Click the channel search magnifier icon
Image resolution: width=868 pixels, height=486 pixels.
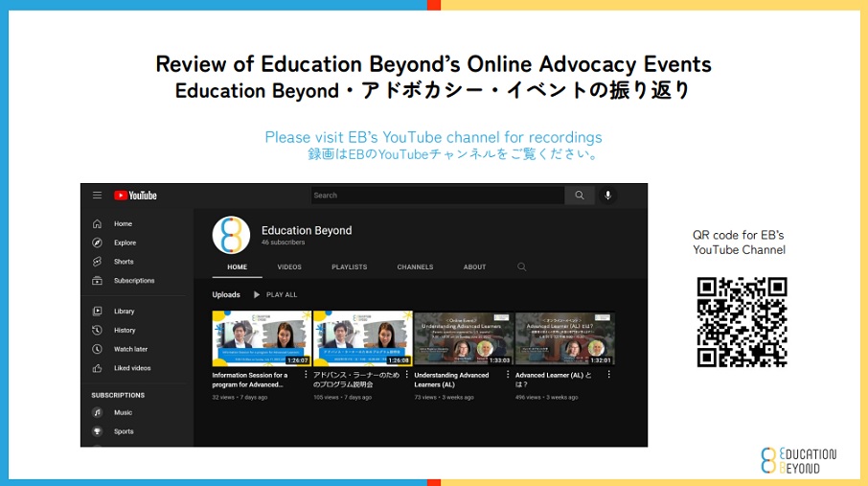[x=521, y=267]
